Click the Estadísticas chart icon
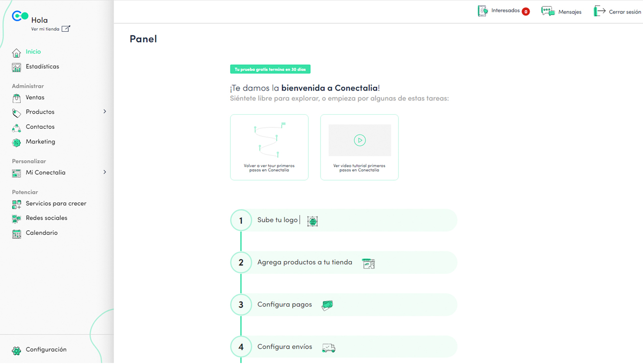 click(17, 67)
